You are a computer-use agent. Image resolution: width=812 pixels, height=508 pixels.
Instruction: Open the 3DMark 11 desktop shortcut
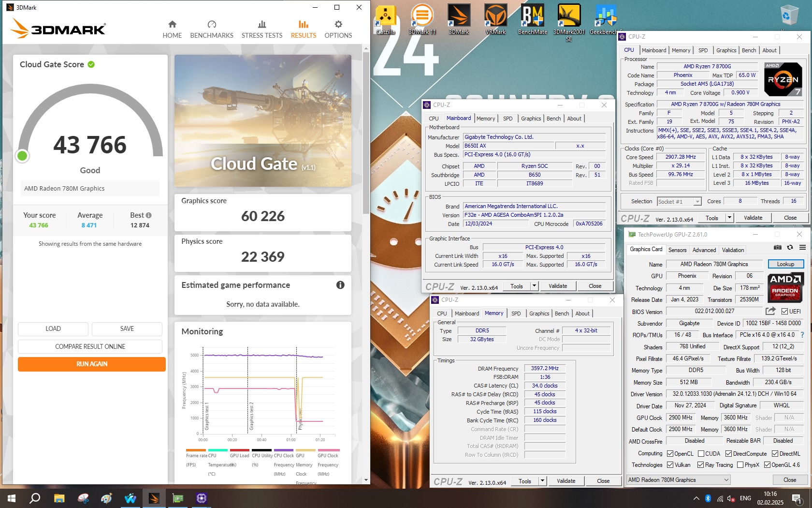tap(422, 19)
